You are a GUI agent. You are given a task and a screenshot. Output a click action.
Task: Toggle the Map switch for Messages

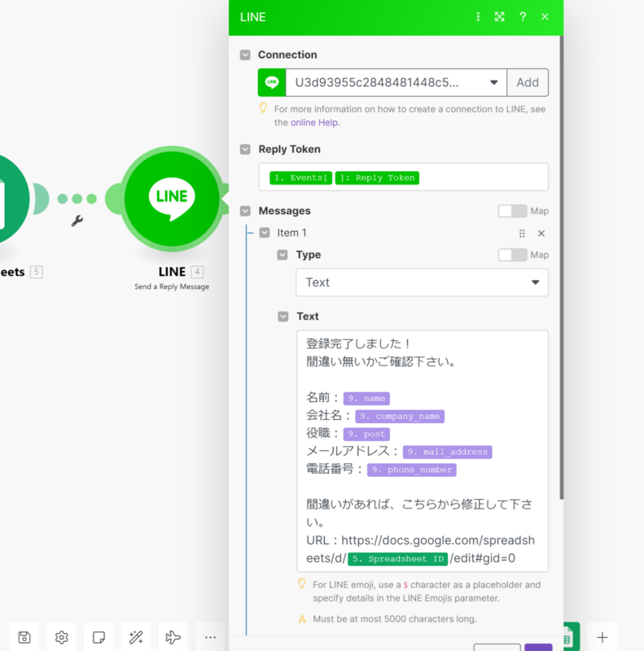(x=512, y=211)
